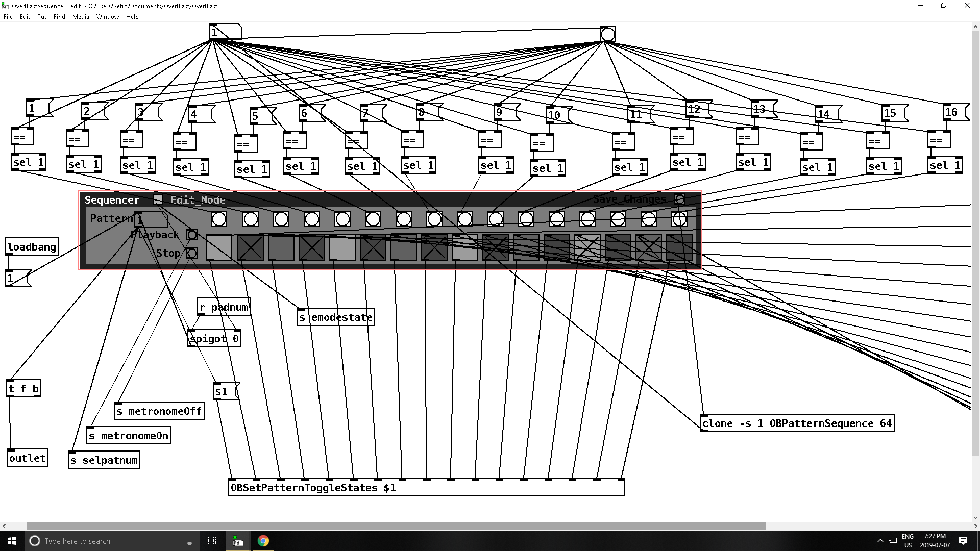Toggle the Edit_Mode checkbox in Sequencer
The width and height of the screenshot is (980, 551).
click(158, 199)
